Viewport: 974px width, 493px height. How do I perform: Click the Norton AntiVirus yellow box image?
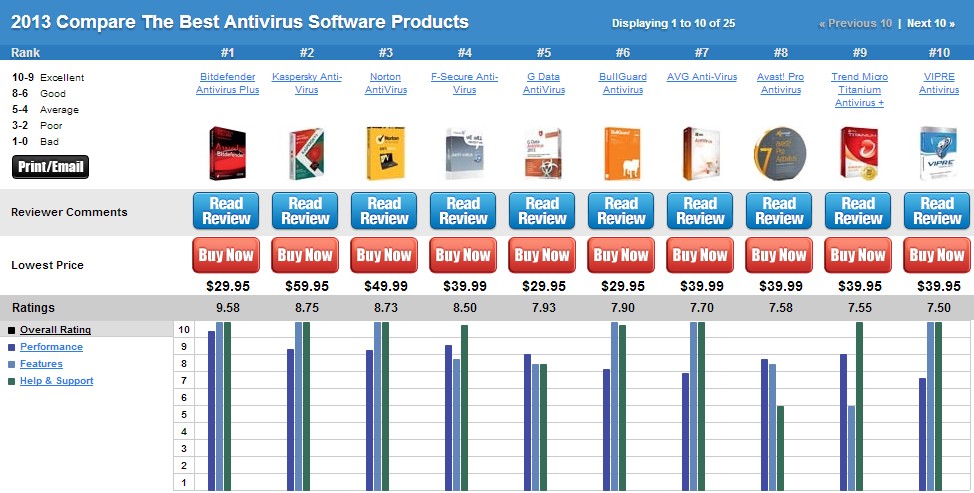(x=386, y=153)
